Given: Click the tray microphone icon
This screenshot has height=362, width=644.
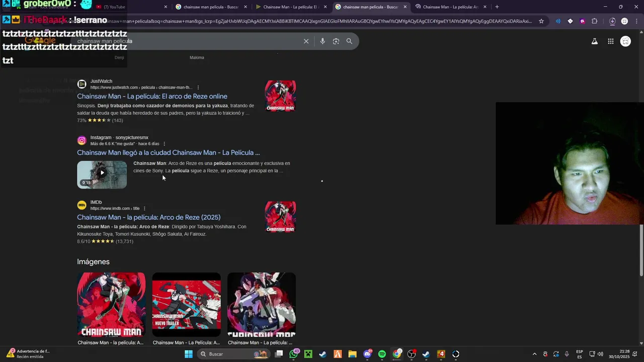Looking at the screenshot, I should (567, 354).
